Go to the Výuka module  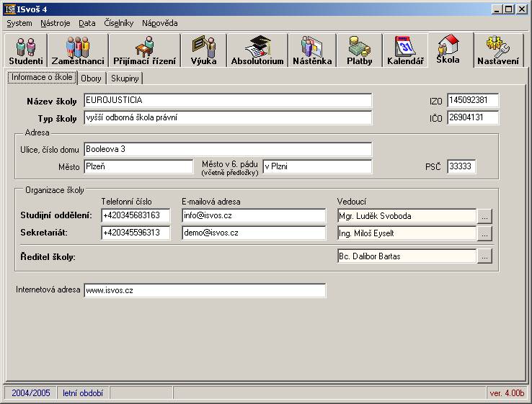pos(203,50)
